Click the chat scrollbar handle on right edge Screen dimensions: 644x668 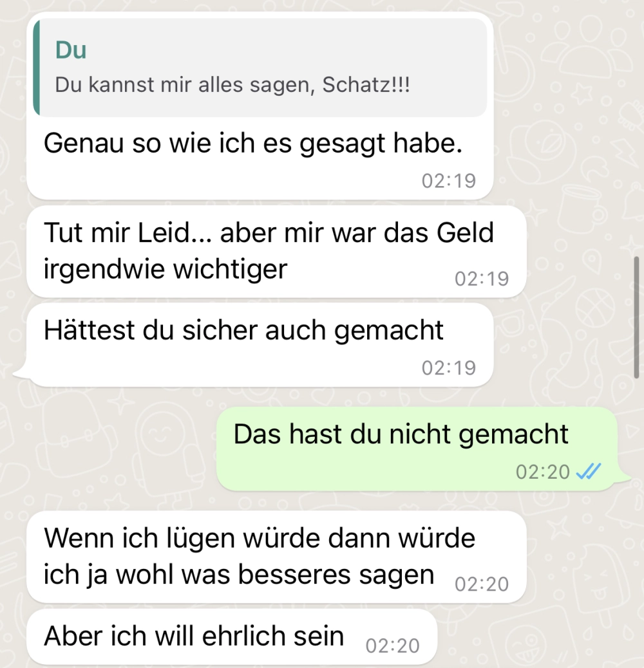coord(636,317)
